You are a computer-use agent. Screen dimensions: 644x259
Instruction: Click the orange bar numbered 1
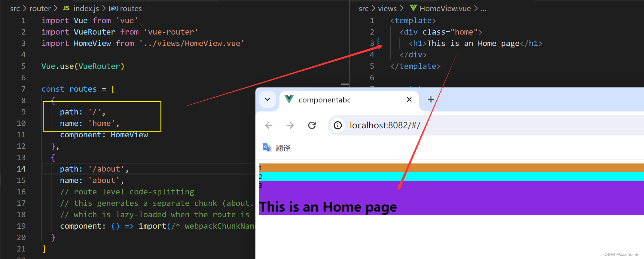pos(451,168)
